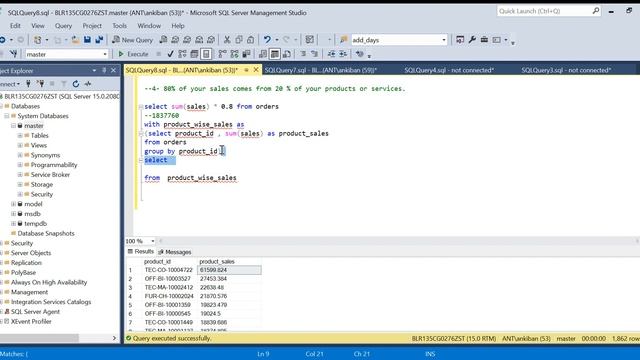
Task: Collapse the System Databases node
Action: point(7,116)
